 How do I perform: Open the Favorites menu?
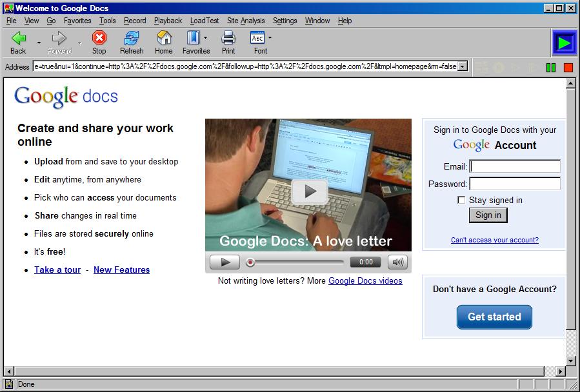pyautogui.click(x=77, y=21)
